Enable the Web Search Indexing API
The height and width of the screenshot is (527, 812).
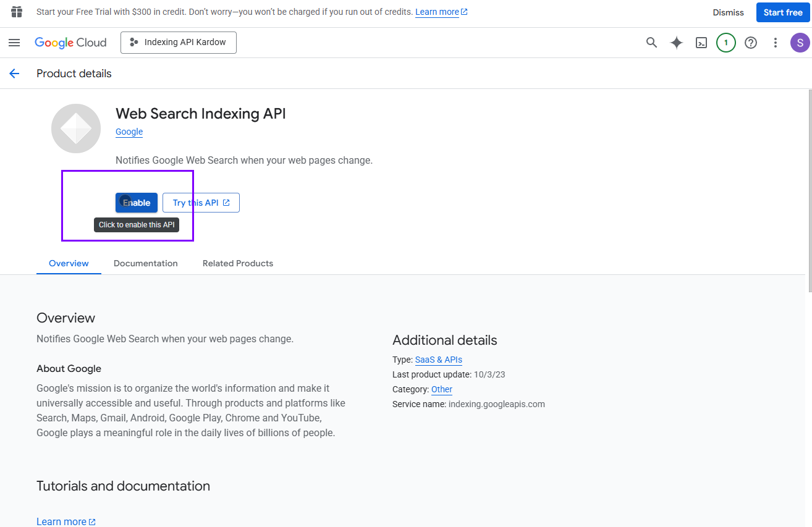pyautogui.click(x=137, y=203)
